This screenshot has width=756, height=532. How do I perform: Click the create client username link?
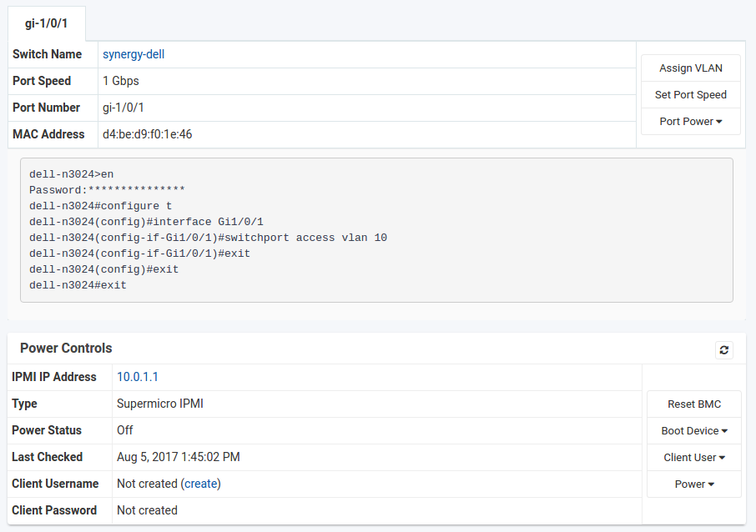tap(200, 484)
